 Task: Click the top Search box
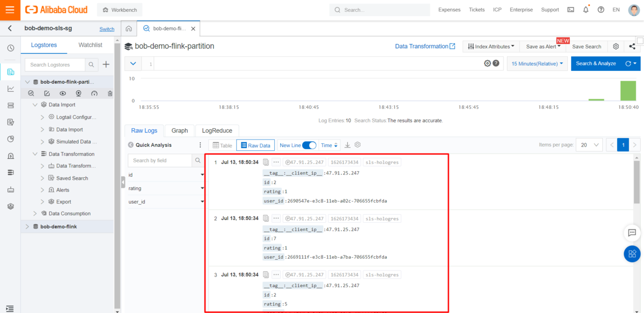(379, 10)
